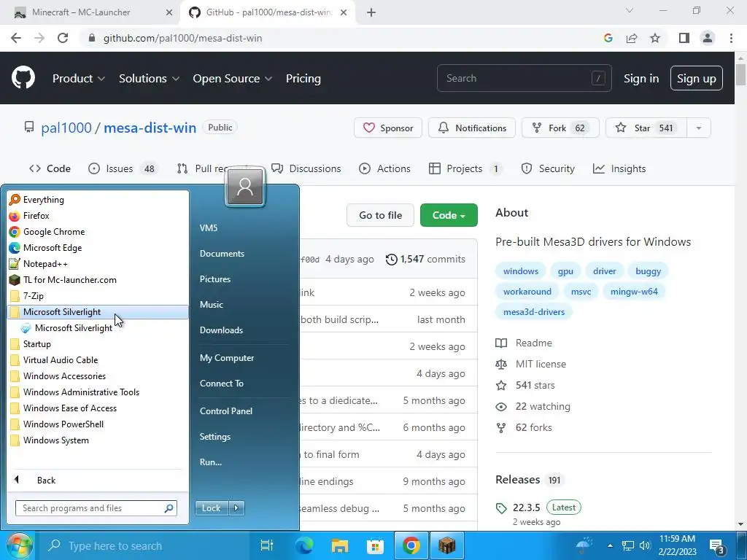Image resolution: width=747 pixels, height=560 pixels.
Task: Click Go to file button
Action: 380,215
